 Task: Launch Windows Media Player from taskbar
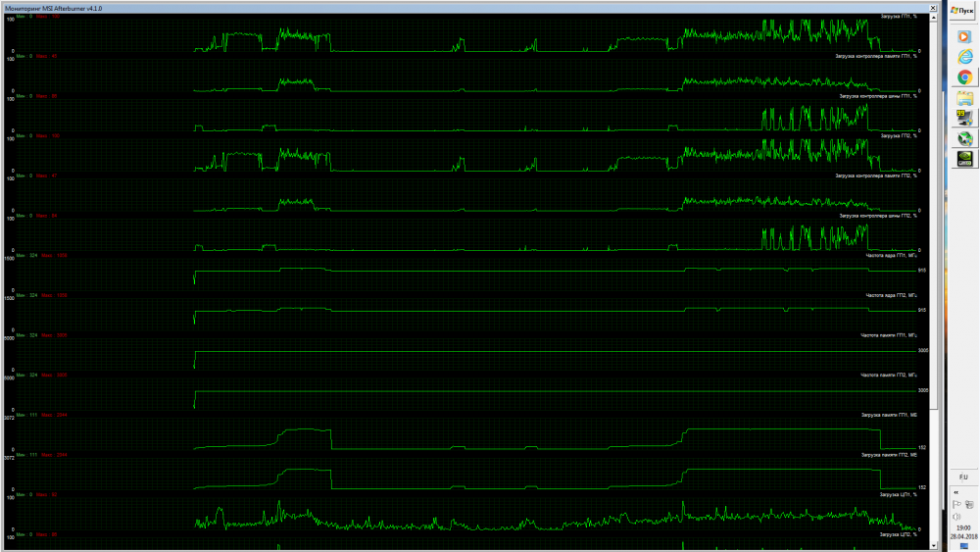[x=964, y=37]
